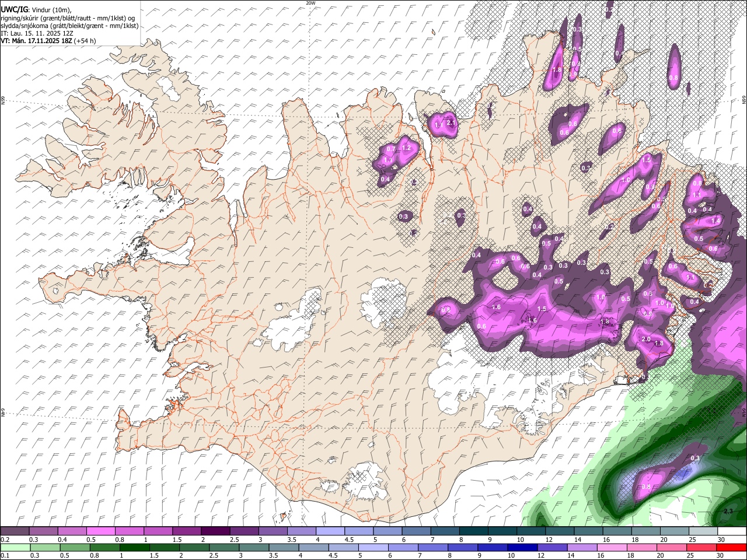Select the light lavender 4 snow legend swatch

click(330, 531)
